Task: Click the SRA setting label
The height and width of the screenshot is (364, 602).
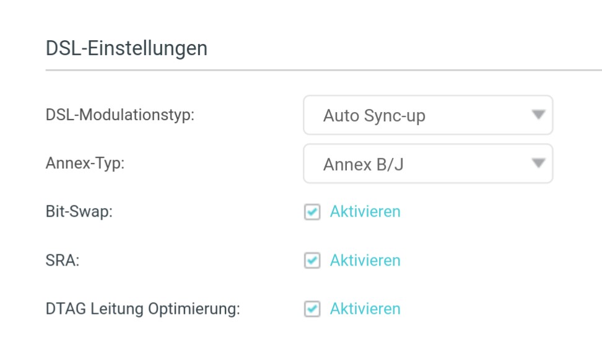Action: 63,261
